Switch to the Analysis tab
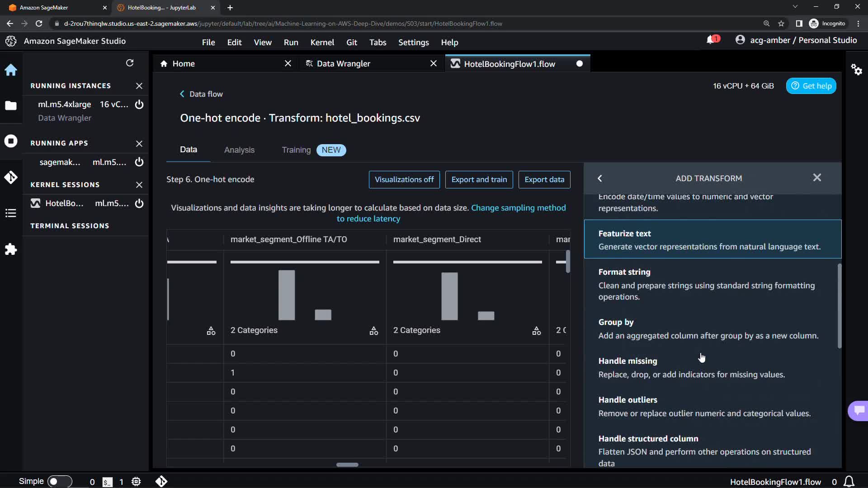 click(x=239, y=150)
